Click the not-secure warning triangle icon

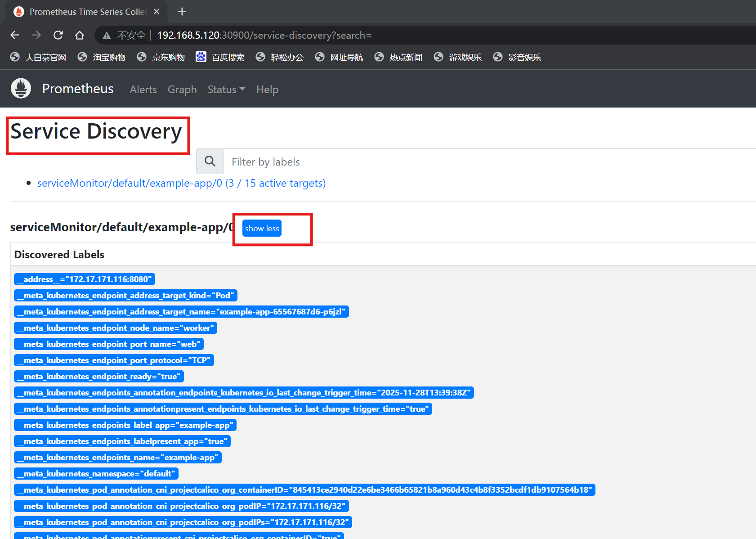[x=107, y=36]
